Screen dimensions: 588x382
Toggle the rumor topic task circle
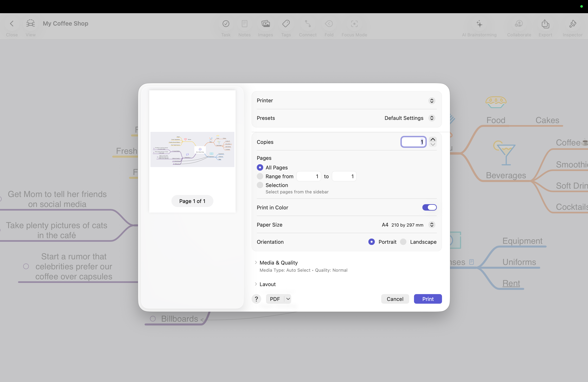(26, 266)
